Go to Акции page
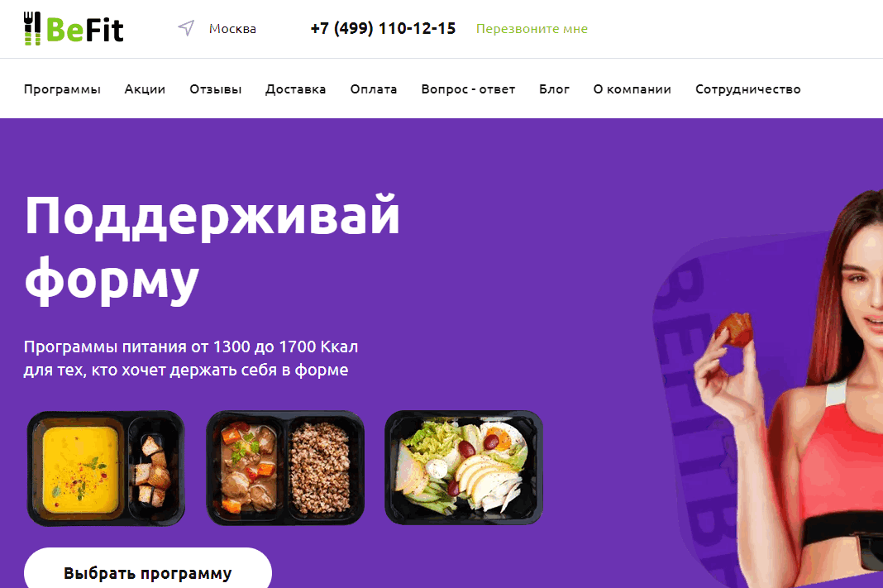Screen dimensions: 883x588 point(145,89)
